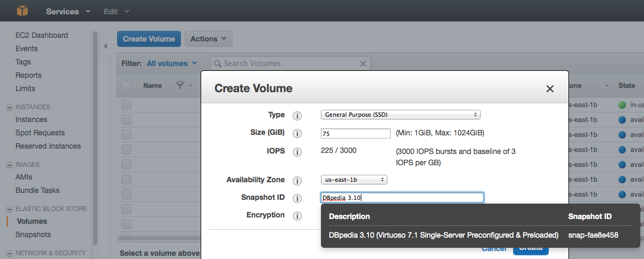Toggle the select-all checkbox in table header
This screenshot has width=644, height=259.
click(127, 86)
